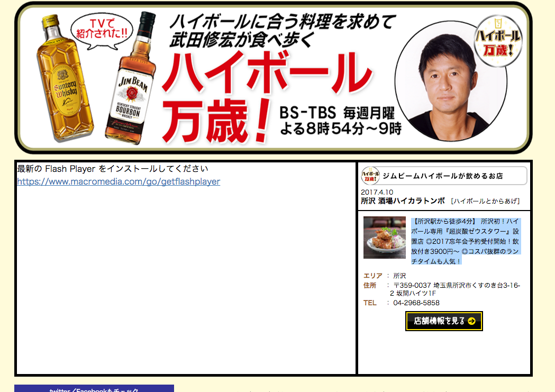Screen dimensions: 555x392
Task: Click the round ハイボール万歳 logo badge in banner
Action: click(x=498, y=41)
